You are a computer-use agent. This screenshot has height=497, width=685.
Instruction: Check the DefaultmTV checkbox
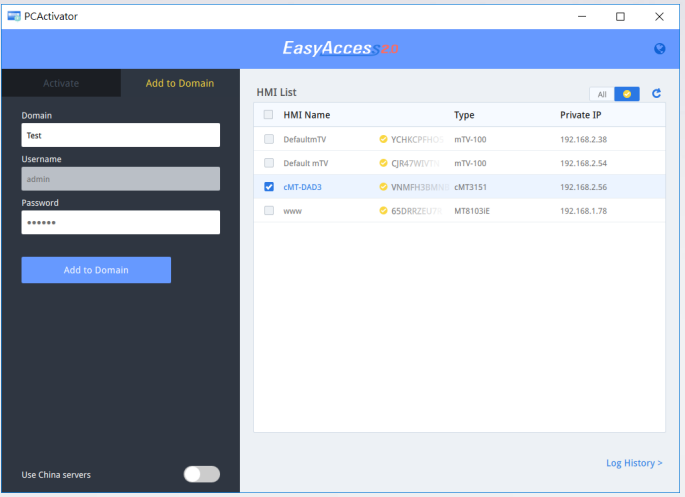pos(269,139)
